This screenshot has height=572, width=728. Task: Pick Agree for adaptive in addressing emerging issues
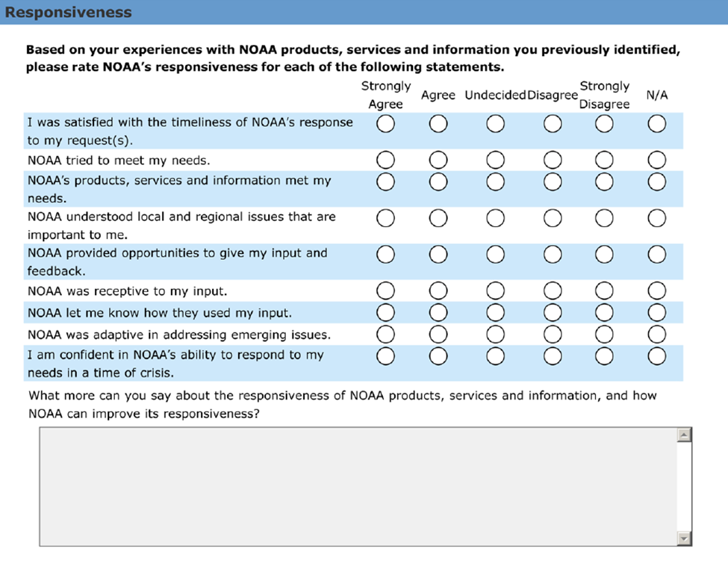pos(438,333)
